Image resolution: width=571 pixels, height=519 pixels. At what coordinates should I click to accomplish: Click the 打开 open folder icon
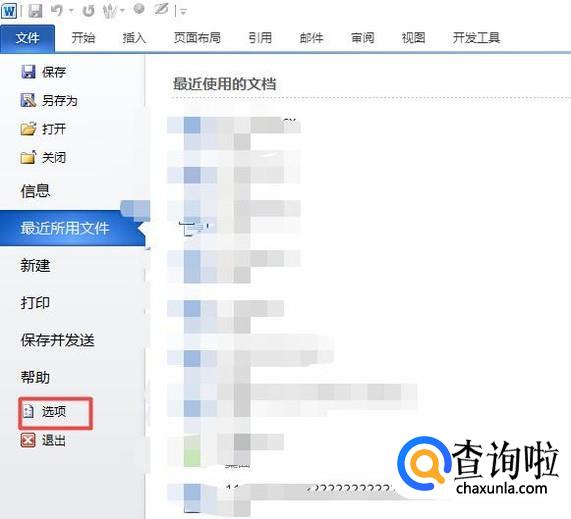coord(28,129)
